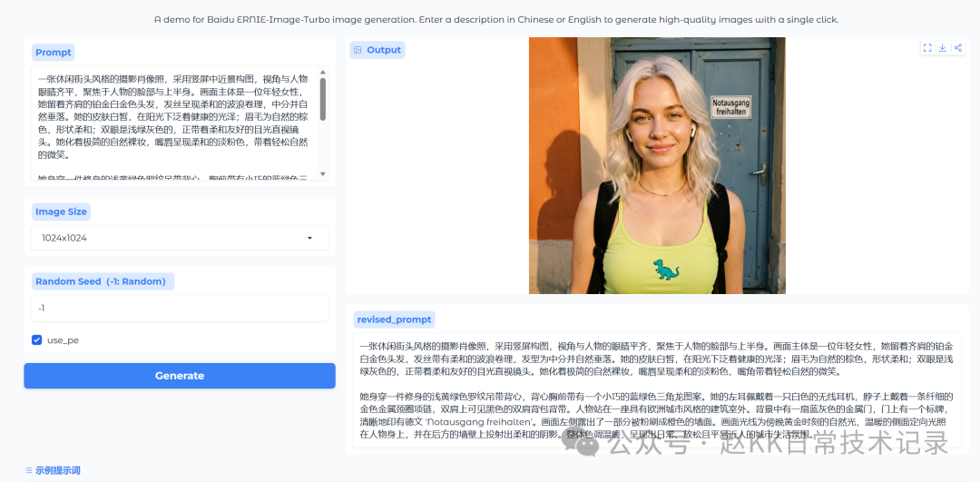980x482 pixels.
Task: Download the generated output image
Action: [943, 48]
